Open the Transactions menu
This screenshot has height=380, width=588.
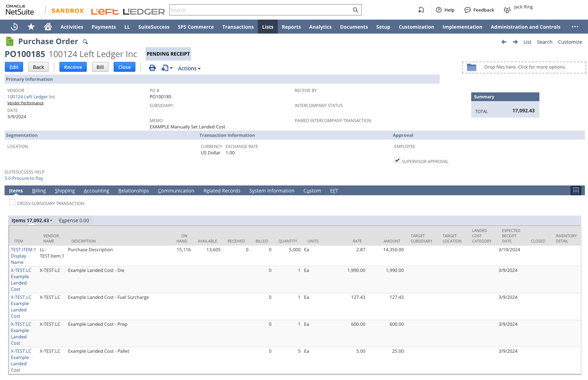point(238,27)
